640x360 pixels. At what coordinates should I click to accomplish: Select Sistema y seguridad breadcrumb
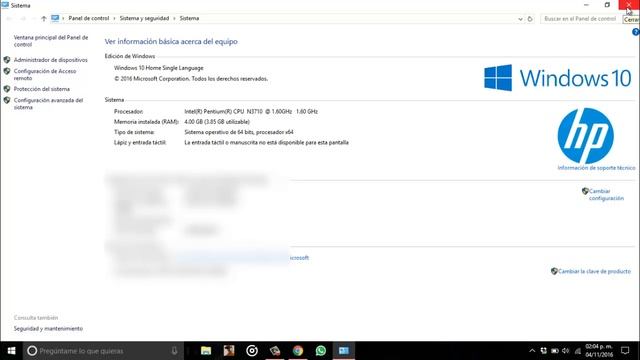[144, 18]
